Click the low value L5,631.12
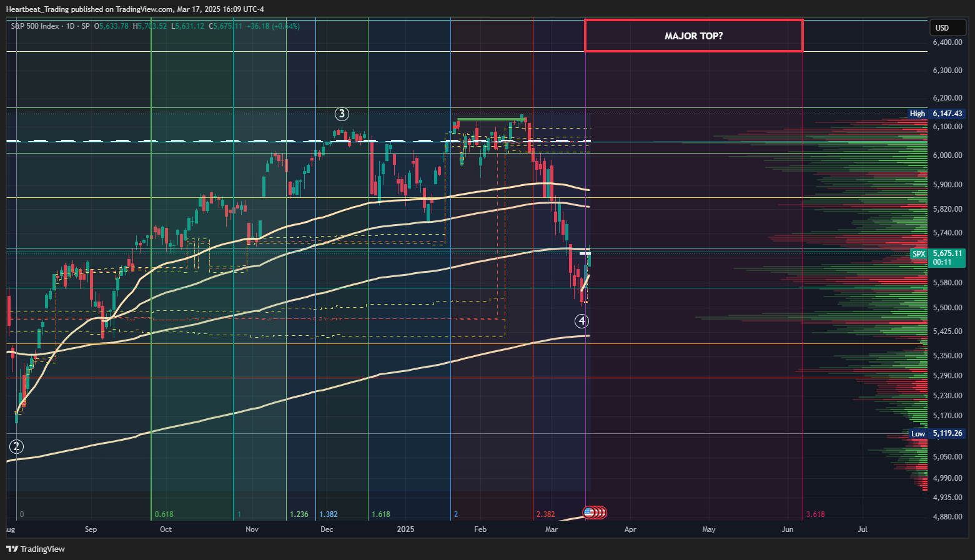This screenshot has height=560, width=975. pyautogui.click(x=188, y=26)
